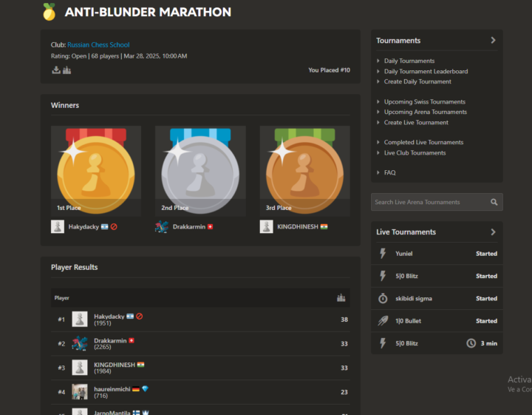Click the Search Live Arena Tournaments field
532x415 pixels.
pyautogui.click(x=429, y=202)
